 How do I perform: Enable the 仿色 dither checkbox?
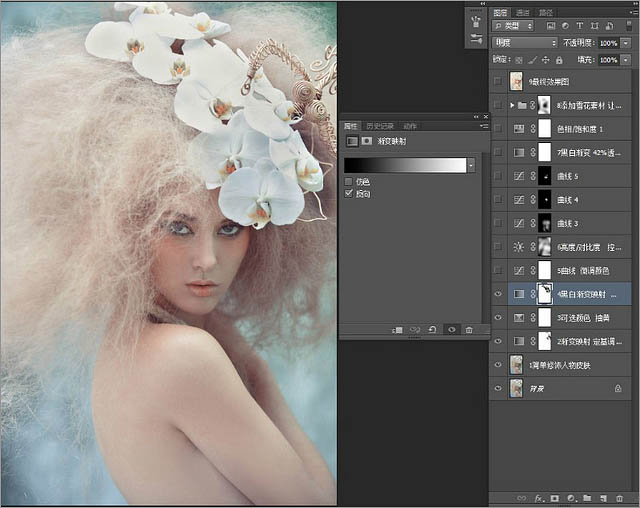tap(348, 181)
